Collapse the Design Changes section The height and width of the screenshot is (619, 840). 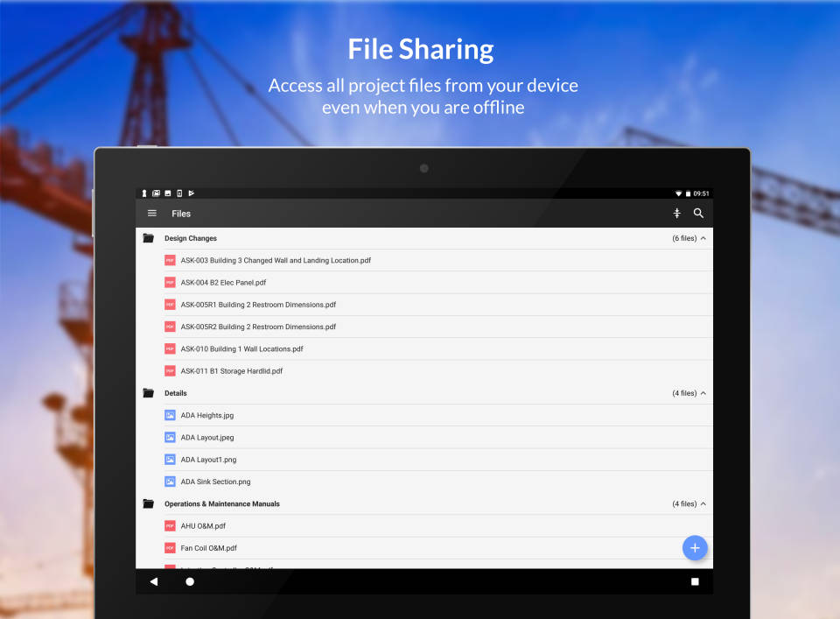point(702,237)
